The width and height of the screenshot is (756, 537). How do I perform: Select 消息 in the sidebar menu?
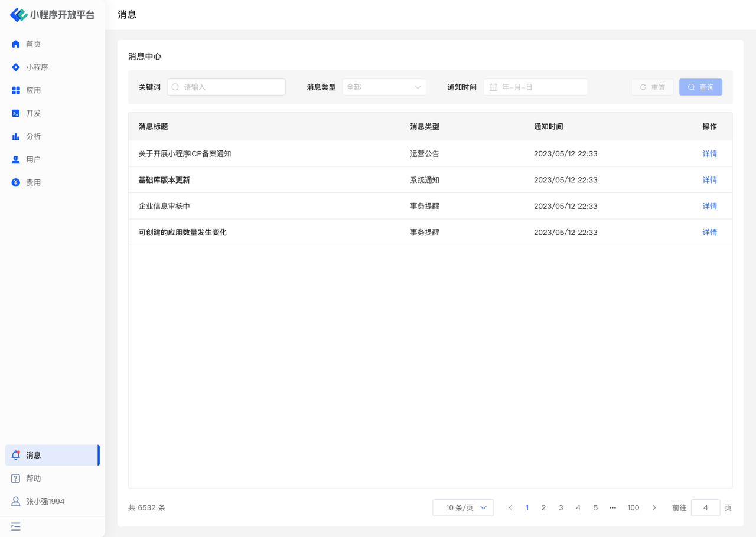[34, 456]
